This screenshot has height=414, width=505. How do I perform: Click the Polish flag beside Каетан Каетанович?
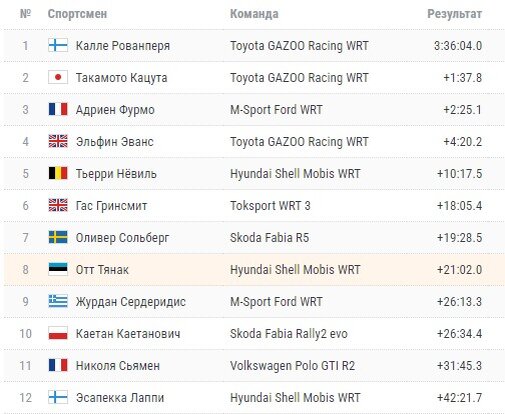[58, 333]
